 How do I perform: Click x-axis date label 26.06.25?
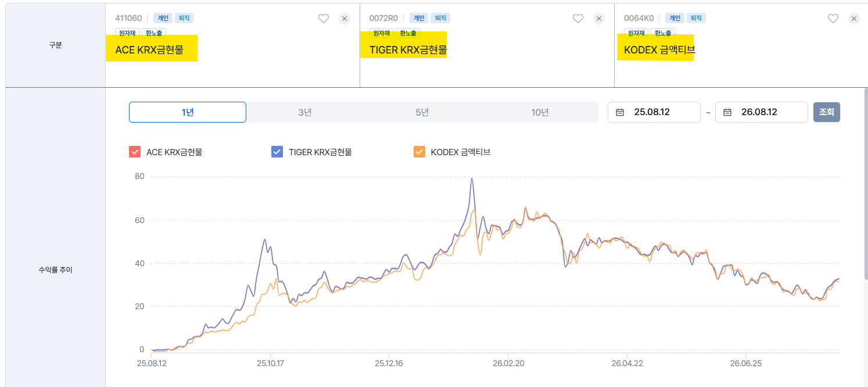[x=746, y=363]
